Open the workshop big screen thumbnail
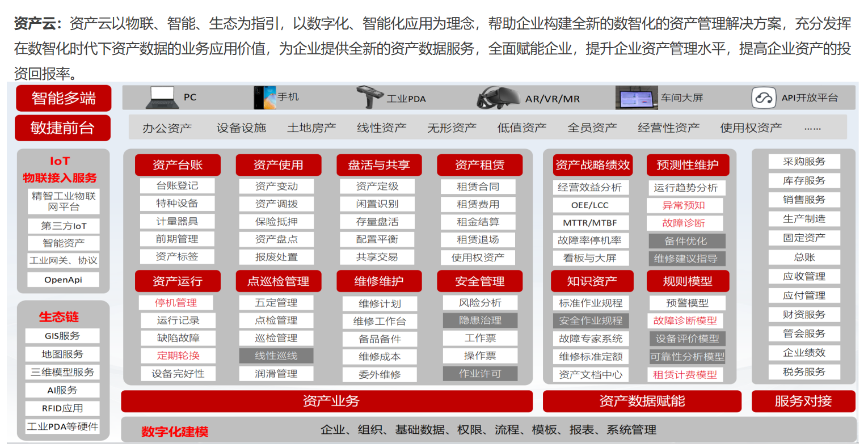Screen dimensions: 868x448 (x=636, y=98)
